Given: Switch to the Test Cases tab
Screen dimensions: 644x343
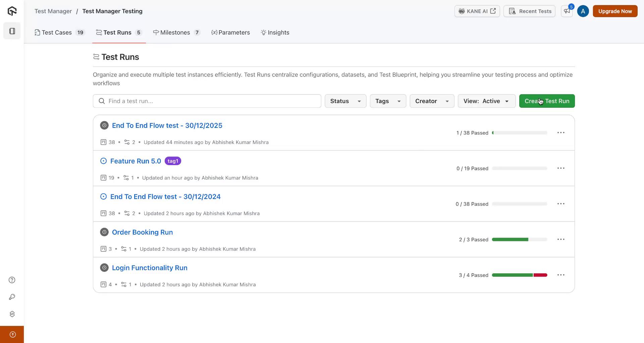Looking at the screenshot, I should (60, 33).
